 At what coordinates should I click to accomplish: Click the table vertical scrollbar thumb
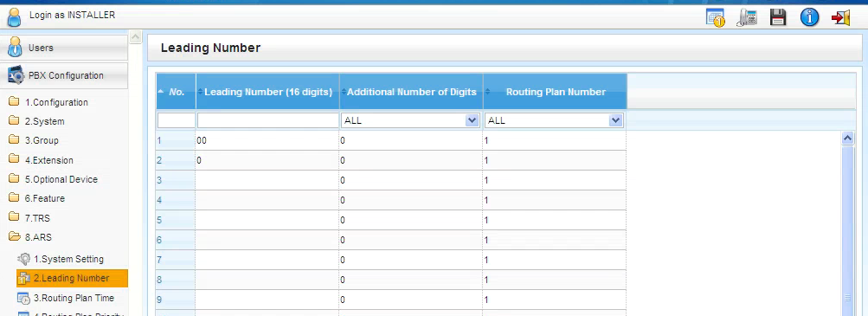[847, 231]
